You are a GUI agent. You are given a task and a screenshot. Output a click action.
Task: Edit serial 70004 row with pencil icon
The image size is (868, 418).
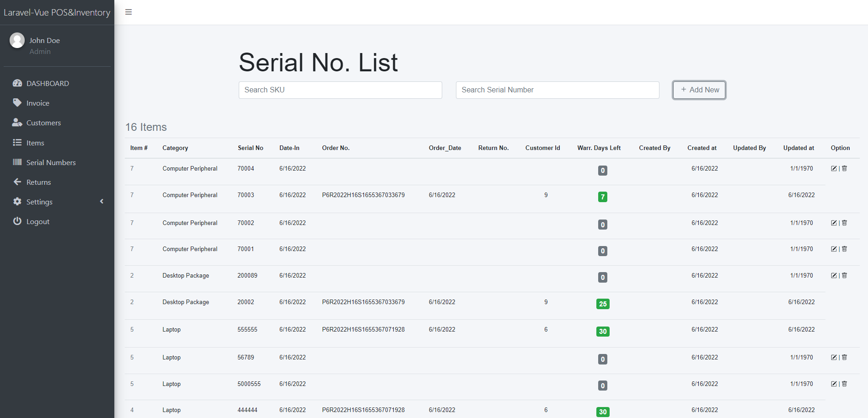tap(834, 169)
